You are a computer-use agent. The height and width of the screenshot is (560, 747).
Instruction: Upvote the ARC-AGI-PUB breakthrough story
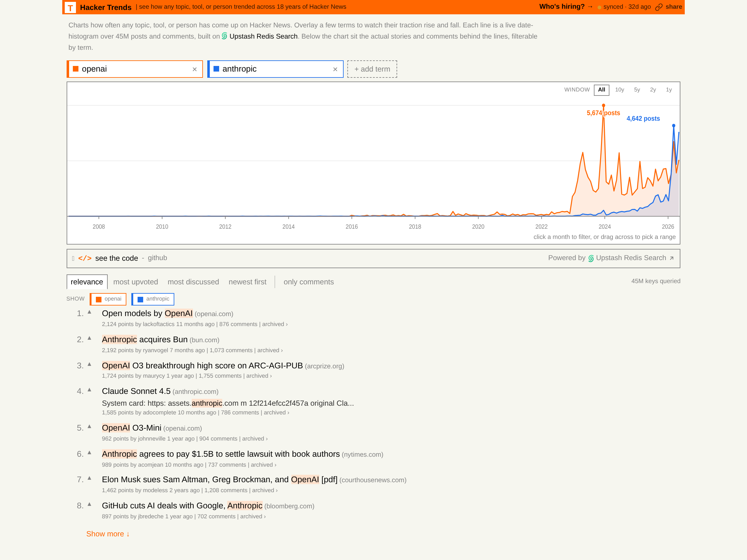90,364
